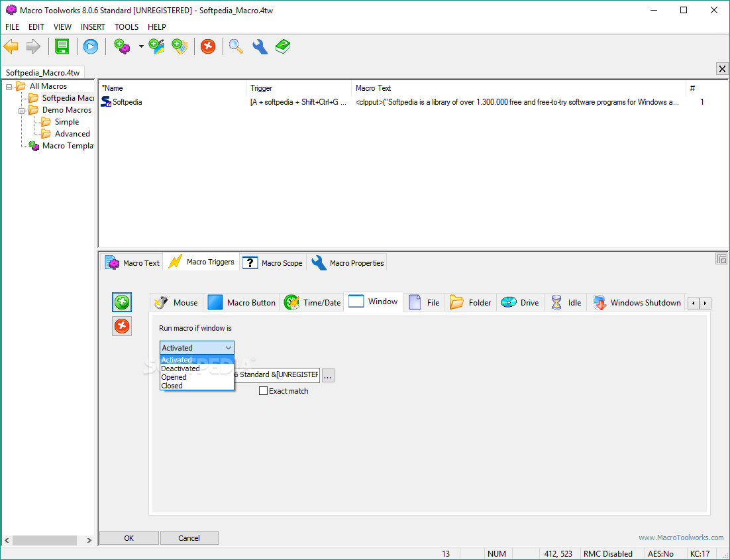Screen dimensions: 730x560
Task: Show earlier trigger tabs with the left arrow
Action: 694,304
